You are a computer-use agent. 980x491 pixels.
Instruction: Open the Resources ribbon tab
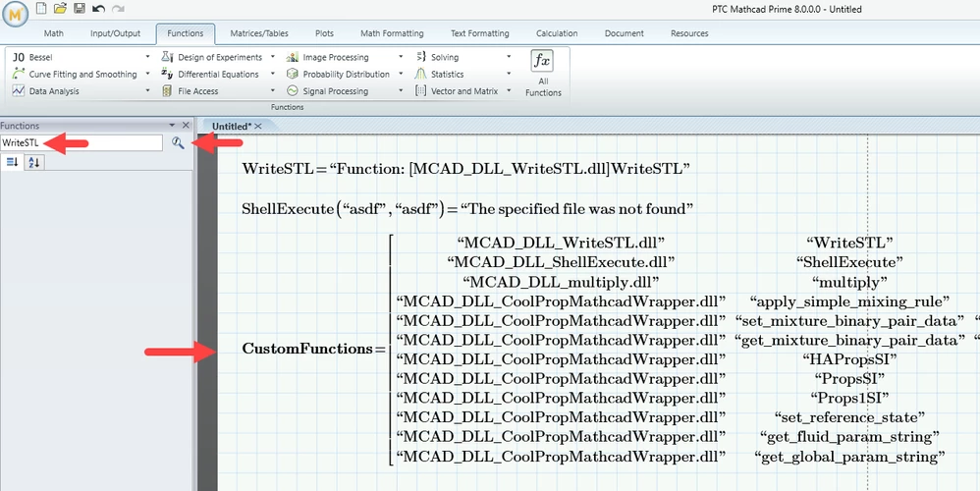tap(689, 33)
